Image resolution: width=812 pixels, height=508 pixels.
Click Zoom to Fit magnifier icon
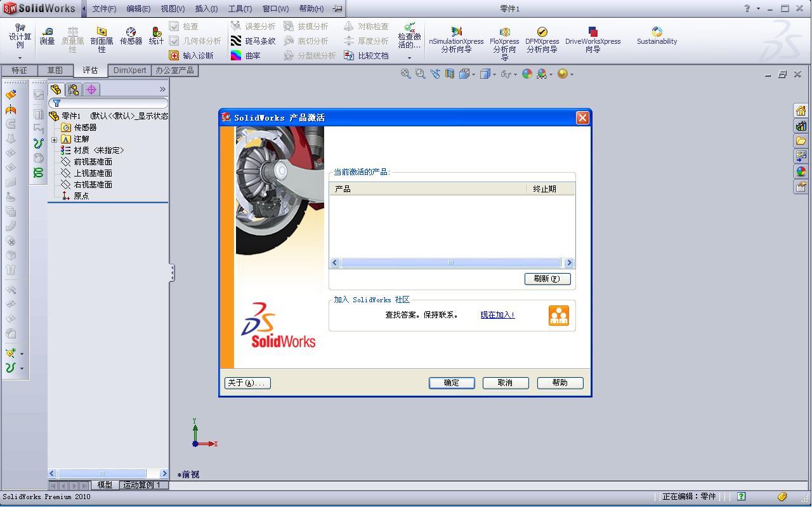(405, 74)
